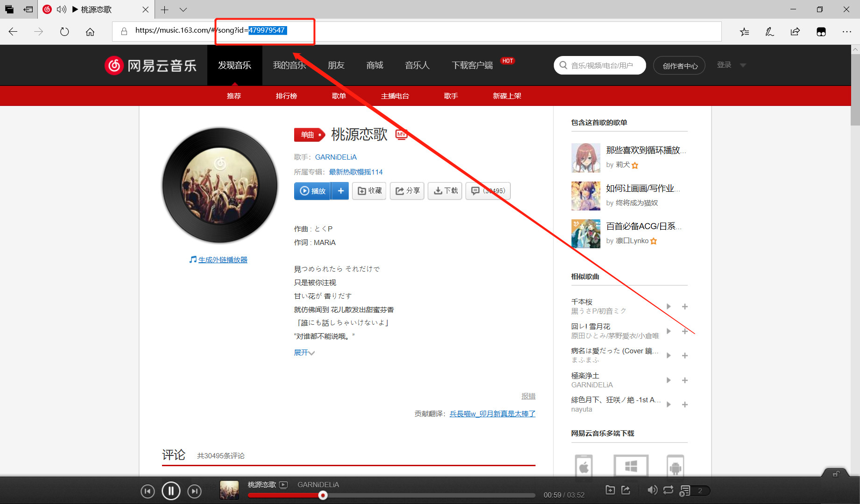Add 病名は愛だった to play queue
The width and height of the screenshot is (860, 504).
(685, 356)
